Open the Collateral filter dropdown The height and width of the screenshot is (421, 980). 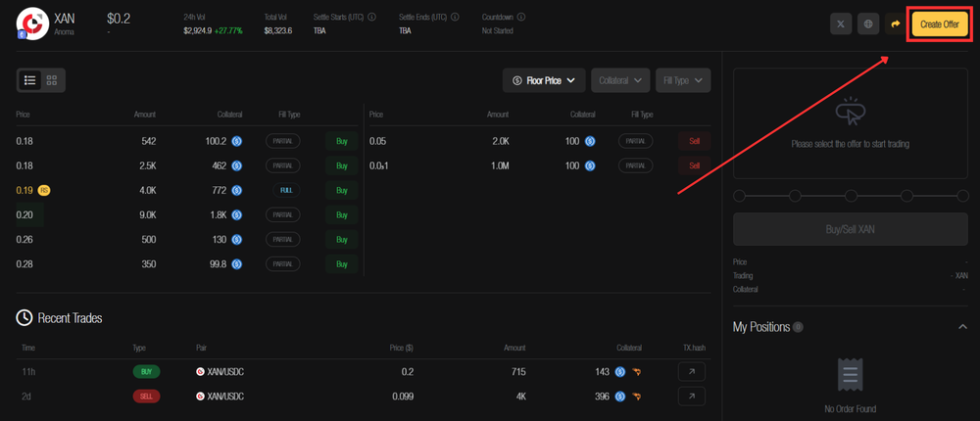tap(620, 80)
